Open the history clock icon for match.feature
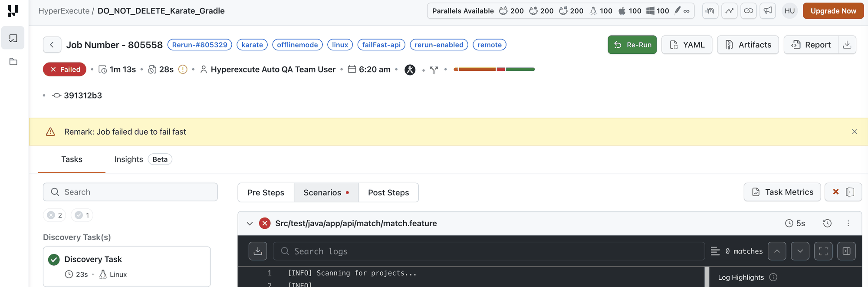 (827, 223)
